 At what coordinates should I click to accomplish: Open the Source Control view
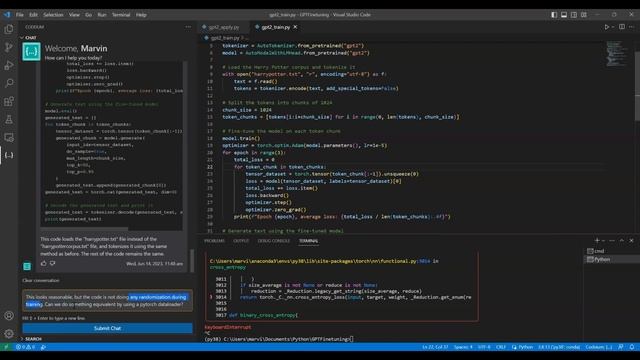[9, 47]
